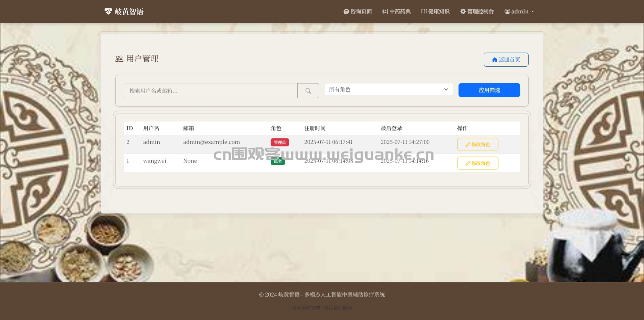
Task: Focus the username or email search field
Action: point(210,91)
